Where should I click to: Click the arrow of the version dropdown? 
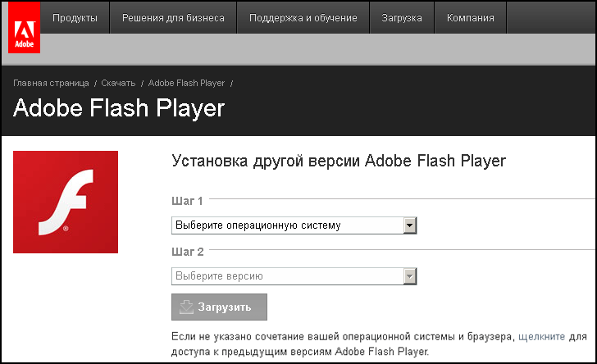[410, 276]
